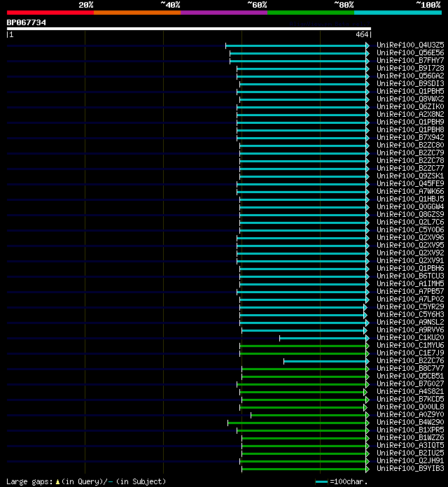Select the UniRef100_A1IMH5 label
This screenshot has height=487, width=448.
(410, 283)
